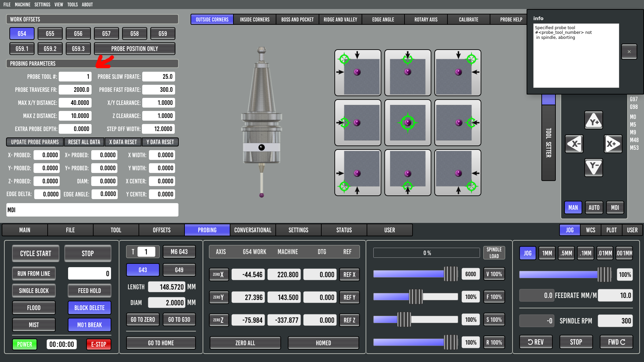Viewport: 644px width, 362px height.
Task: Select the bottom-left outside corner probe routine
Action: point(358,173)
